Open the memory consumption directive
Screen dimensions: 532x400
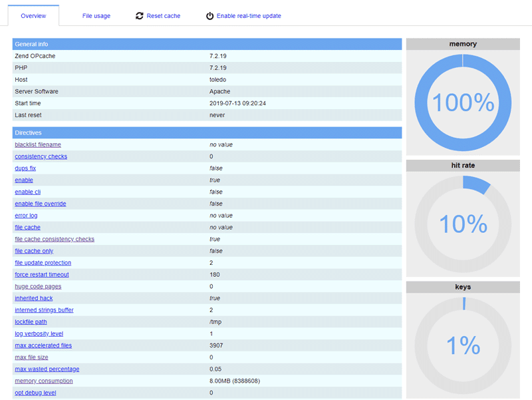click(x=43, y=381)
